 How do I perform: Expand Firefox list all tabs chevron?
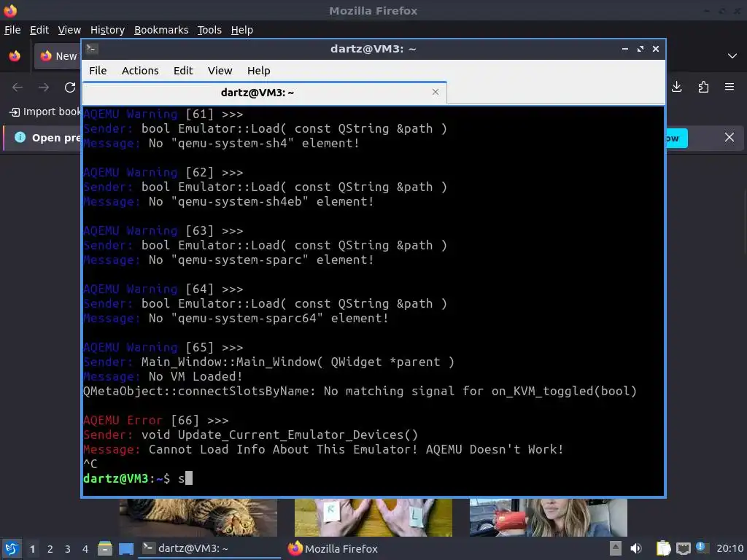click(x=732, y=56)
